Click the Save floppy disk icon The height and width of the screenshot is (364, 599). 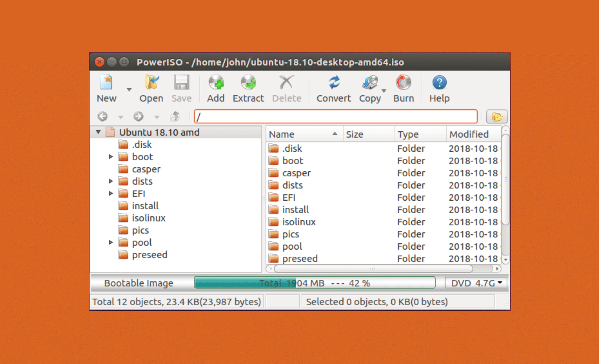181,83
